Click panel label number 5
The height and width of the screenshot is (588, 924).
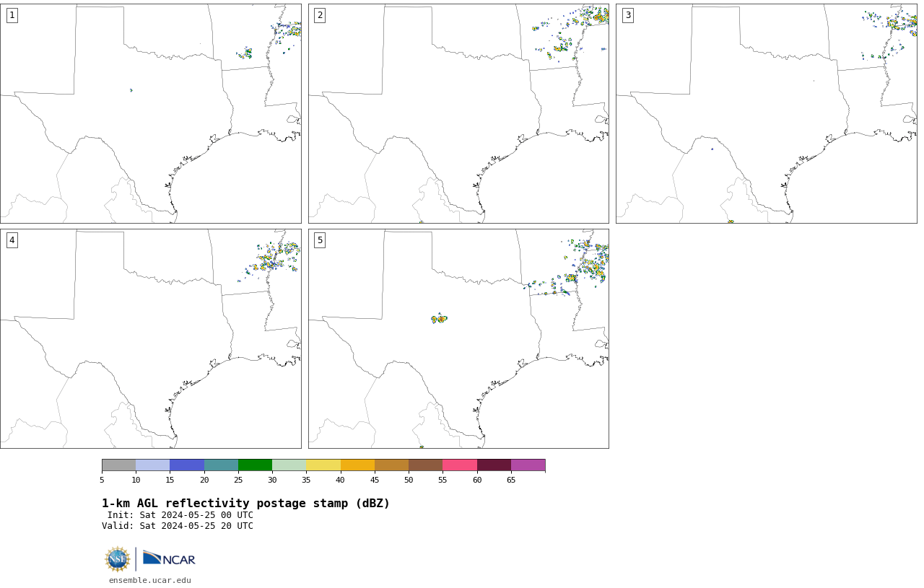320,240
